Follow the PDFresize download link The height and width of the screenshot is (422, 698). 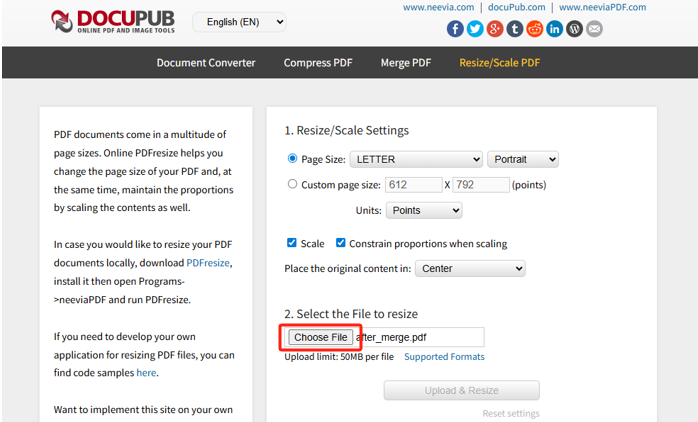pyautogui.click(x=208, y=263)
